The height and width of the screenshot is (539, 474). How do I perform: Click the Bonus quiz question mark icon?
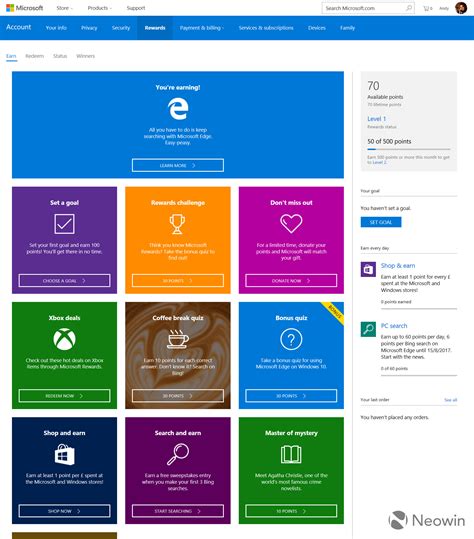pos(291,339)
